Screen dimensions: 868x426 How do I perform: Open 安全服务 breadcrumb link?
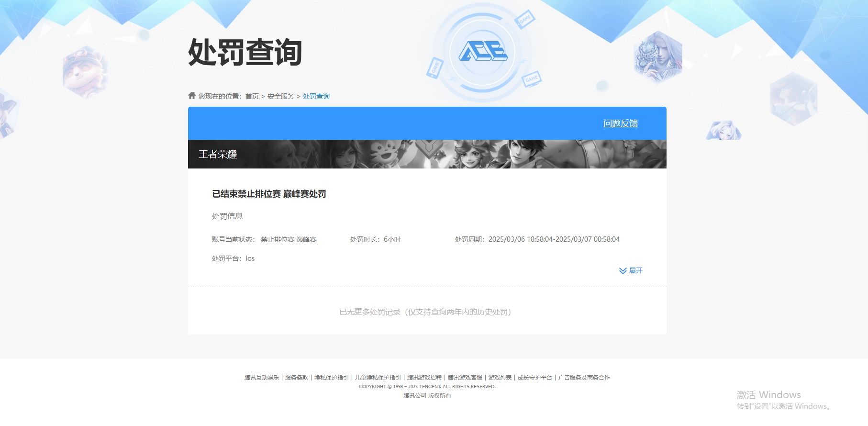[280, 96]
